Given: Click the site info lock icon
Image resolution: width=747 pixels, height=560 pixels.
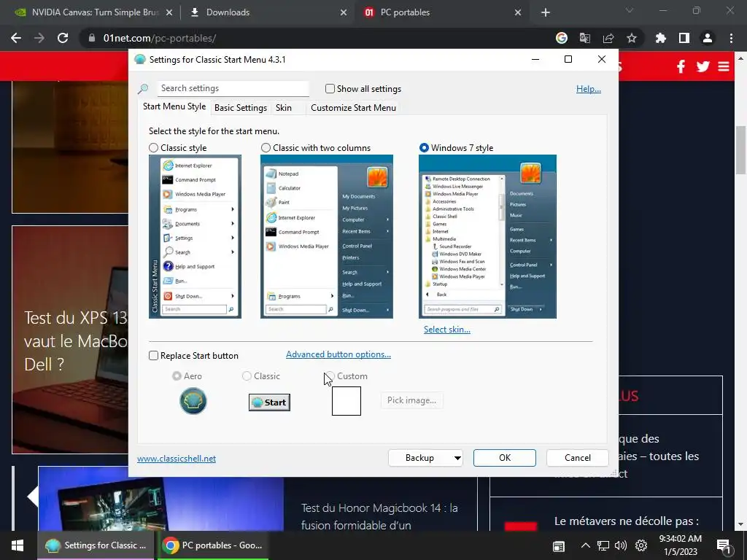Looking at the screenshot, I should [x=91, y=38].
